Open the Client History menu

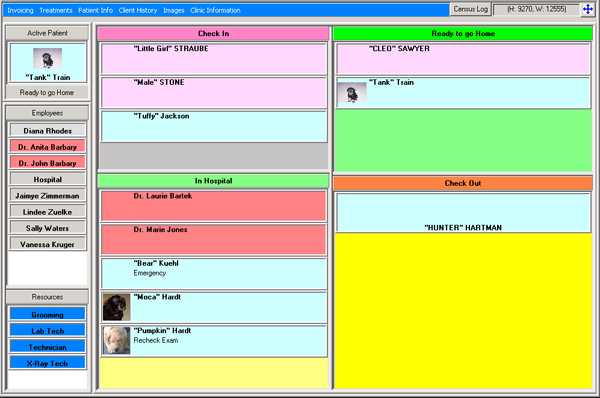(x=138, y=10)
